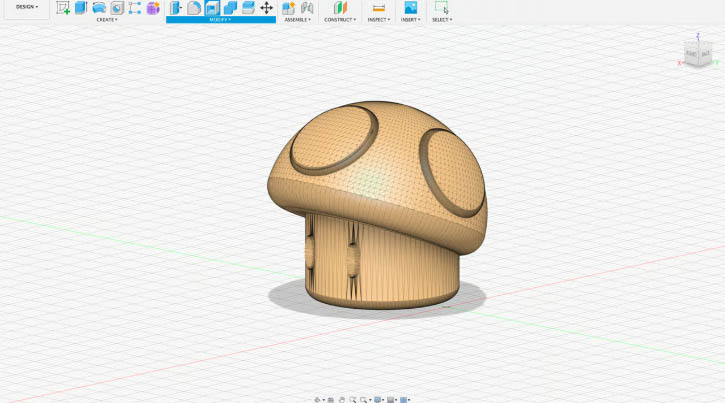
Task: Select the Press Pull tool icon
Action: (x=176, y=7)
